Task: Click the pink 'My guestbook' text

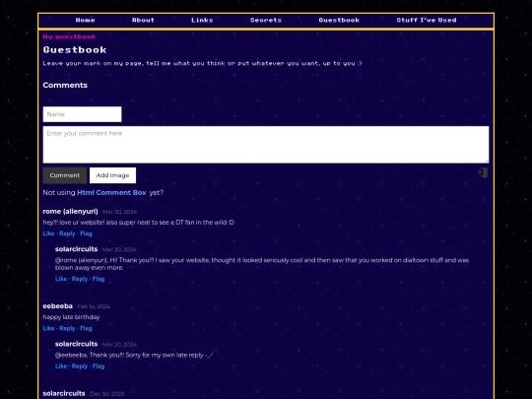Action: (70, 36)
